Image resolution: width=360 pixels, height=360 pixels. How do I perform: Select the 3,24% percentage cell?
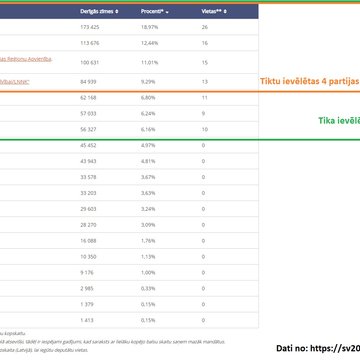pyautogui.click(x=148, y=209)
